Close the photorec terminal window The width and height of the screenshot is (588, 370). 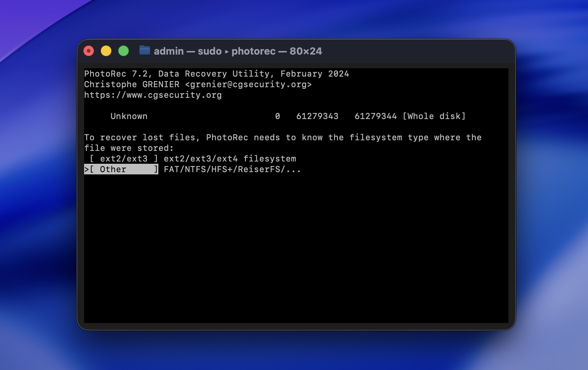[89, 51]
